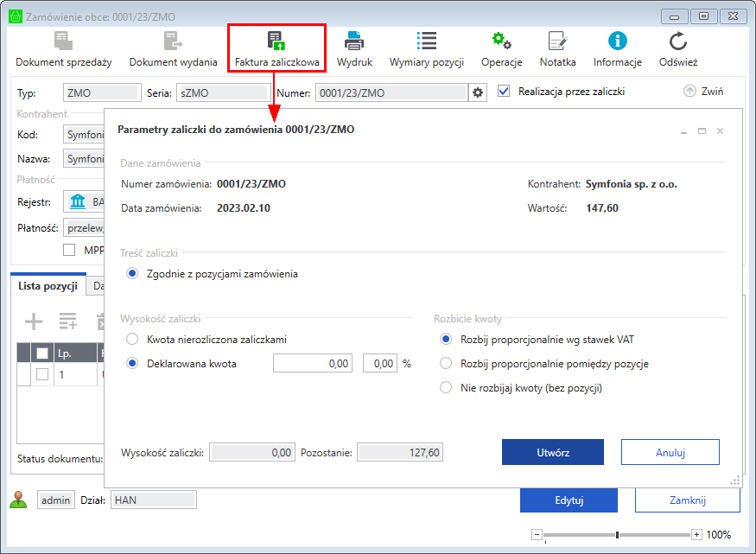Select Rozbij proporcjonalnie pomiędzy pozycje
Screen dimensions: 756x554
[x=446, y=364]
